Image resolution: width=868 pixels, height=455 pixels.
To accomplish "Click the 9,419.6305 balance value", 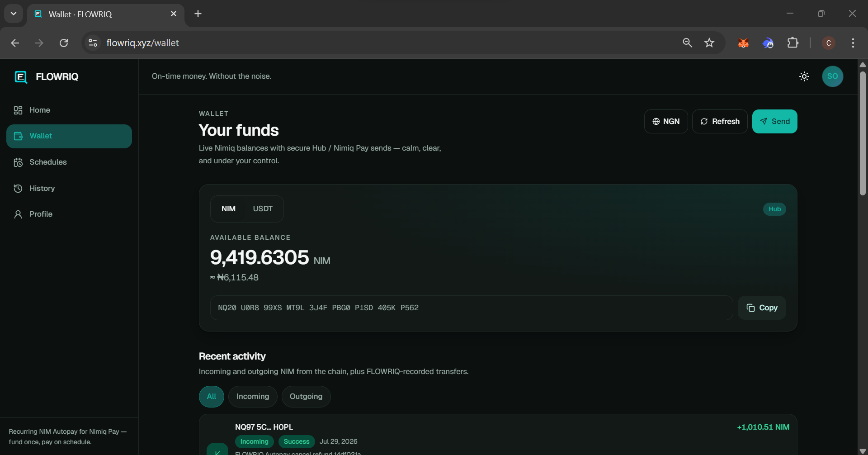I will tap(259, 257).
